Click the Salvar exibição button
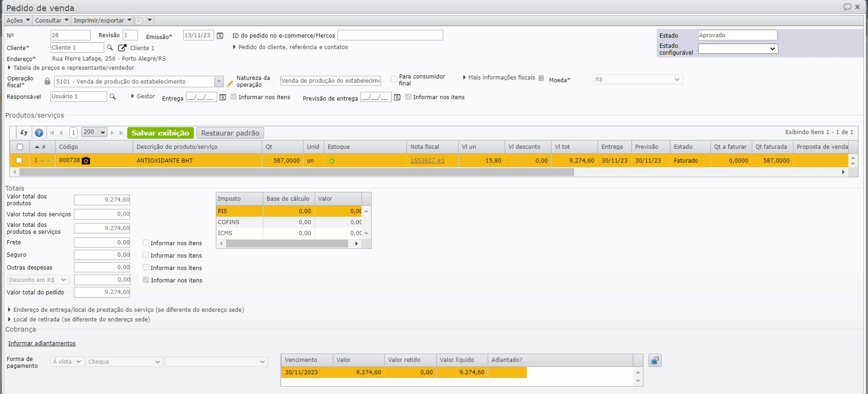 click(160, 133)
